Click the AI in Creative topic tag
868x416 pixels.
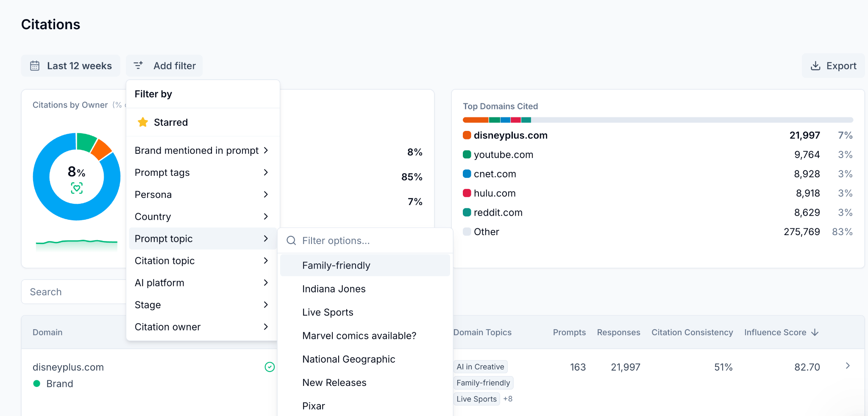point(481,367)
